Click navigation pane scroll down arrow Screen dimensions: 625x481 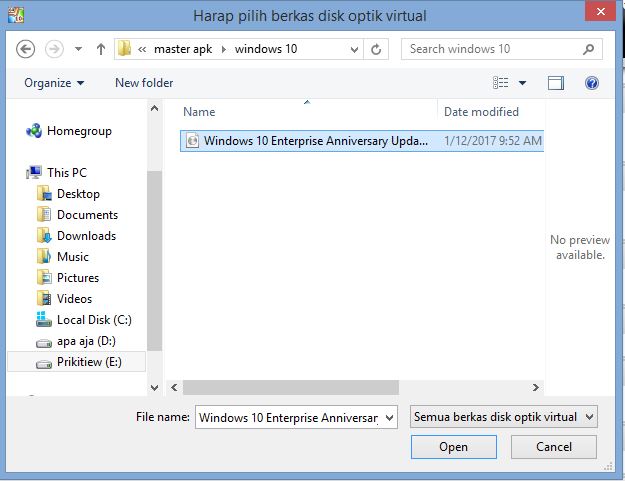click(155, 387)
